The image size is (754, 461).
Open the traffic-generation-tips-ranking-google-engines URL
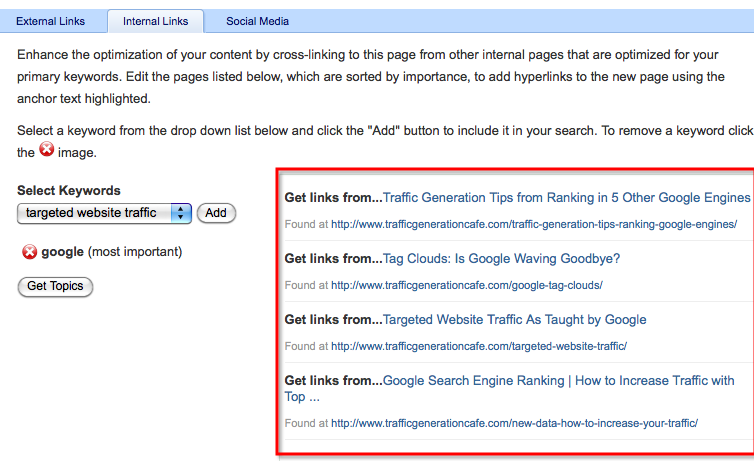pyautogui.click(x=534, y=224)
